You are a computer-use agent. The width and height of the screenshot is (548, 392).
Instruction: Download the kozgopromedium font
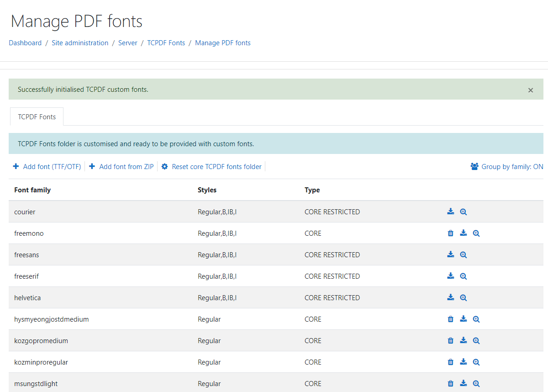[x=464, y=340]
